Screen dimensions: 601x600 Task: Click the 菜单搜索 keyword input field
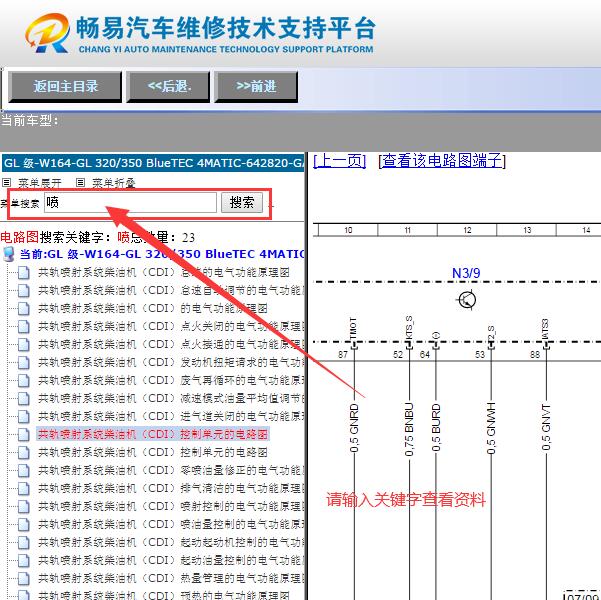(130, 202)
